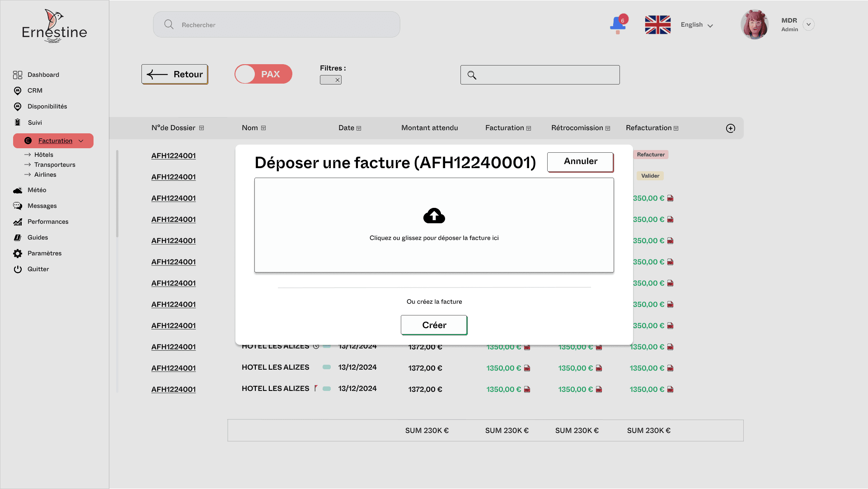
Task: Expand the English language dropdown
Action: tap(710, 26)
